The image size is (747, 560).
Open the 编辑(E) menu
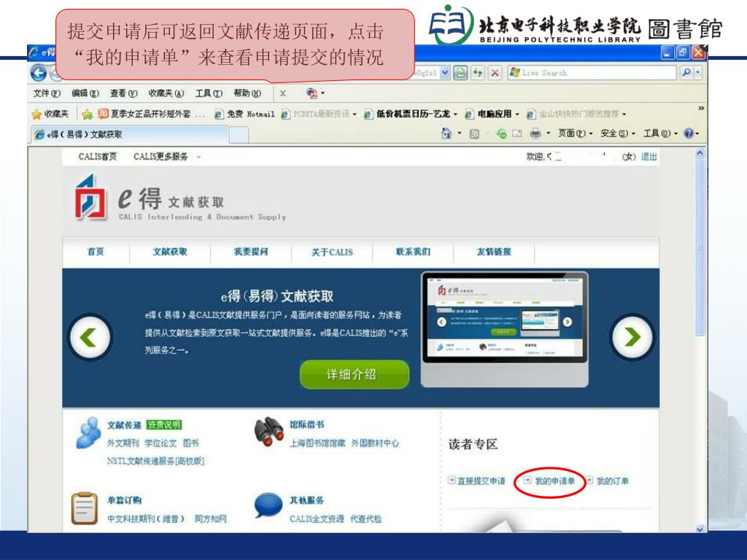click(85, 93)
